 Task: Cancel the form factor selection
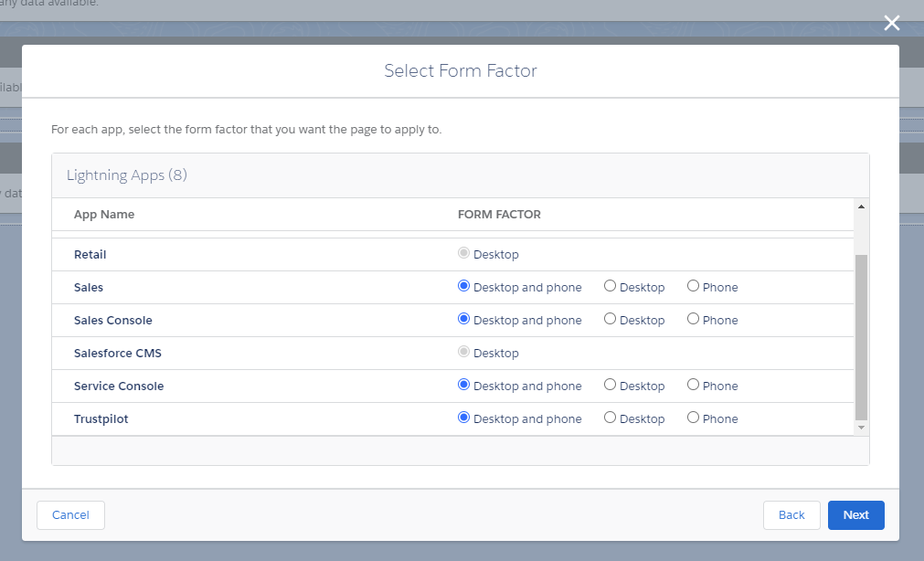[x=70, y=514]
